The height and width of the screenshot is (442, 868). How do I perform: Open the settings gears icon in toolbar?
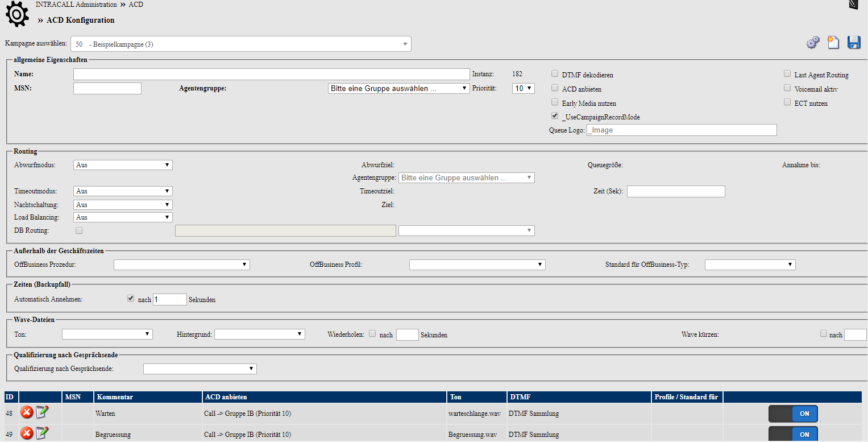813,43
